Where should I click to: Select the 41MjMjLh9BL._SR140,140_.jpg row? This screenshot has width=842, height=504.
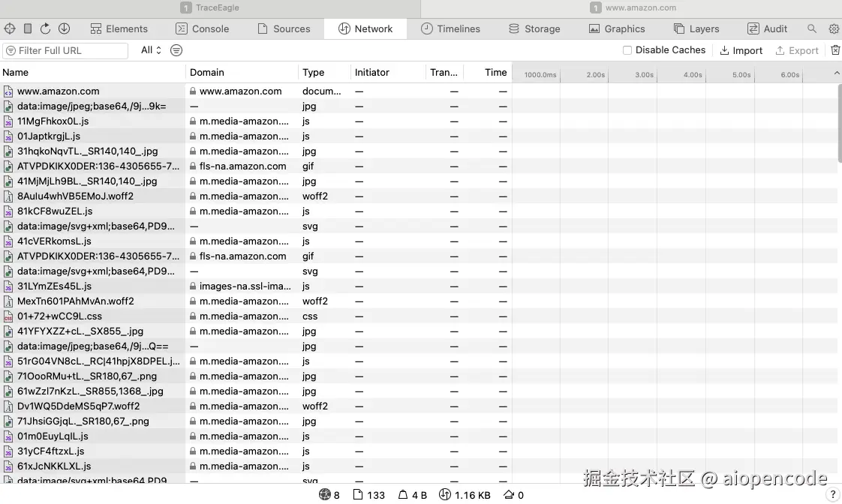(x=256, y=181)
